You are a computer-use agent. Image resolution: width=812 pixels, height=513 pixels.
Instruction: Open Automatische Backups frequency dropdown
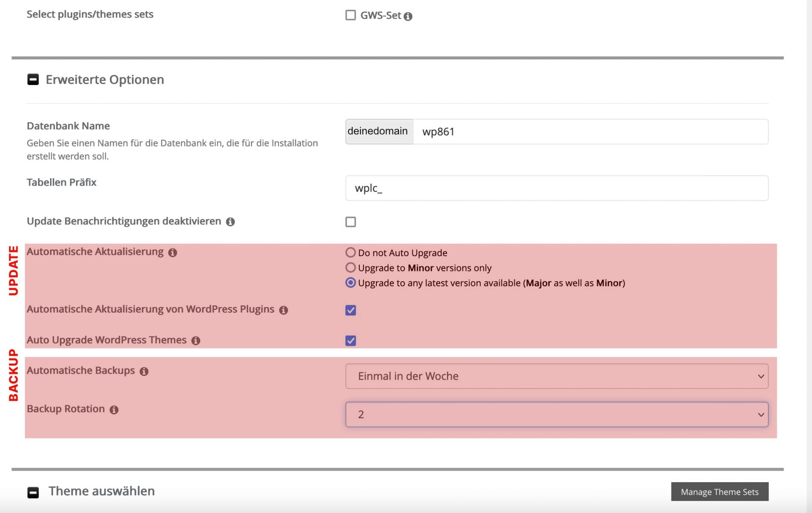pos(556,376)
